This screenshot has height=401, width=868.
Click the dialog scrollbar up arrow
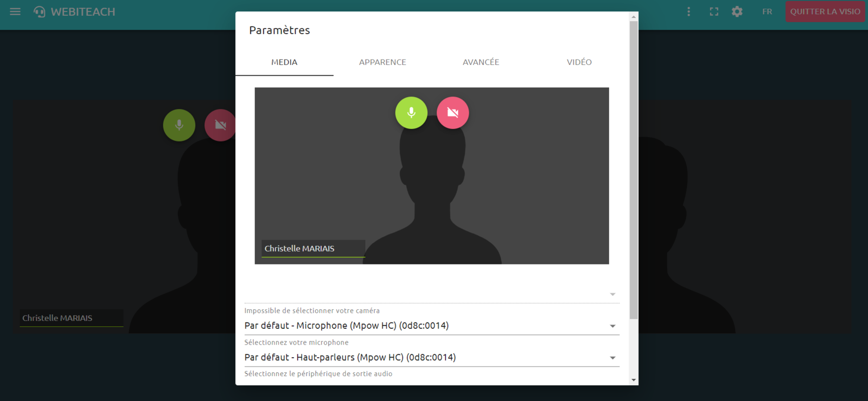(x=634, y=17)
